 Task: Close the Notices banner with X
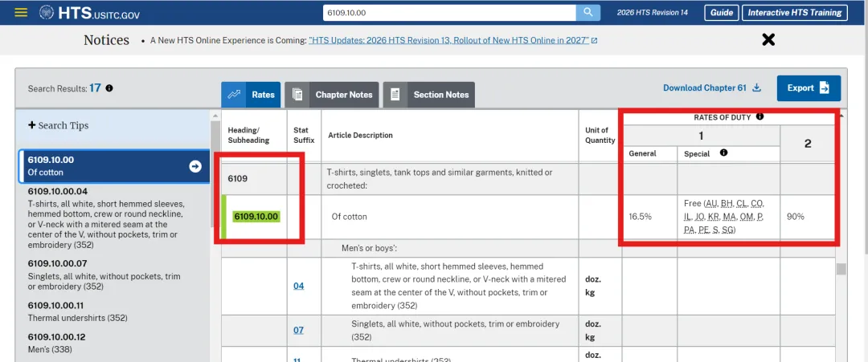[768, 39]
